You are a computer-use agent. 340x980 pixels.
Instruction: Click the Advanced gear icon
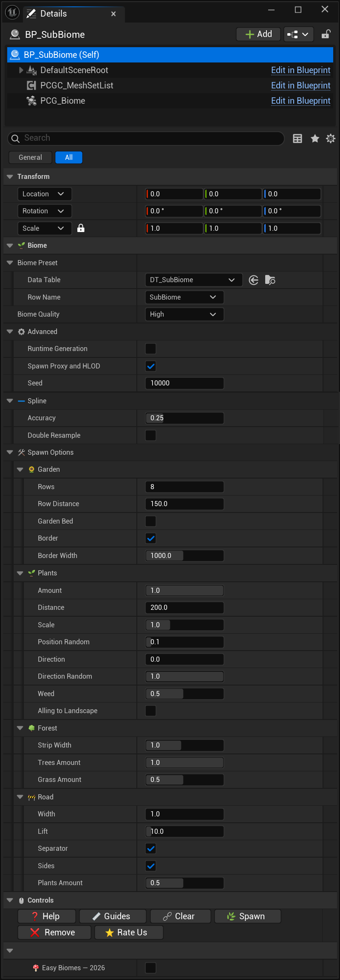21,331
